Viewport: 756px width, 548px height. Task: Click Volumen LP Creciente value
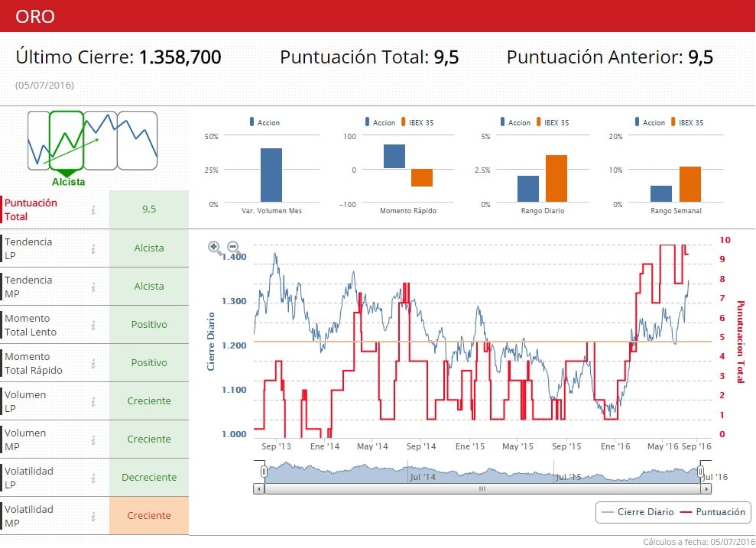pyautogui.click(x=149, y=401)
